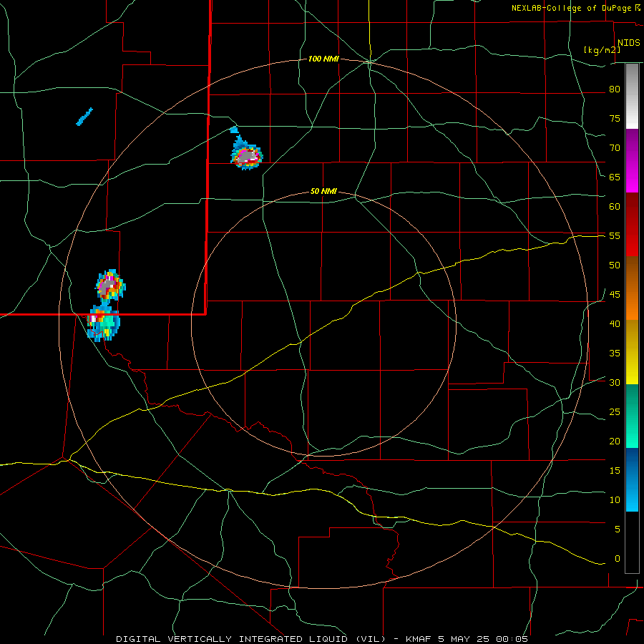This screenshot has height=644, width=644.
Task: Click the 60 value on the VIL scale
Action: click(x=615, y=207)
